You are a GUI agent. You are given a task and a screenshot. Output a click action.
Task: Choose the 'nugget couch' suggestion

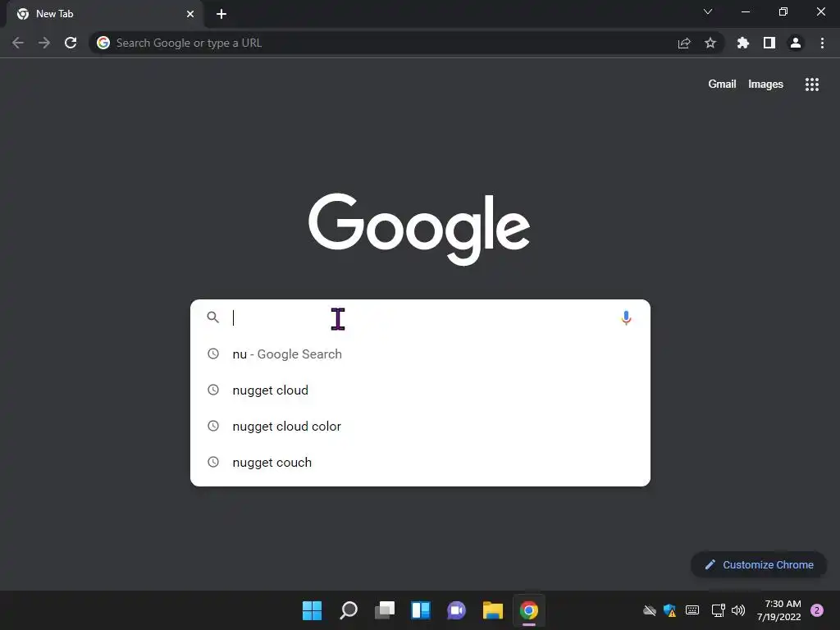(x=420, y=463)
